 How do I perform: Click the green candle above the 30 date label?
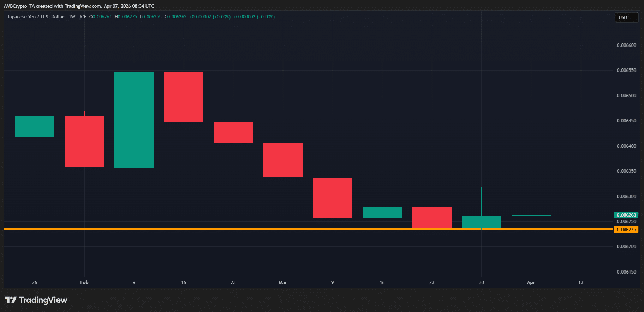pos(481,222)
